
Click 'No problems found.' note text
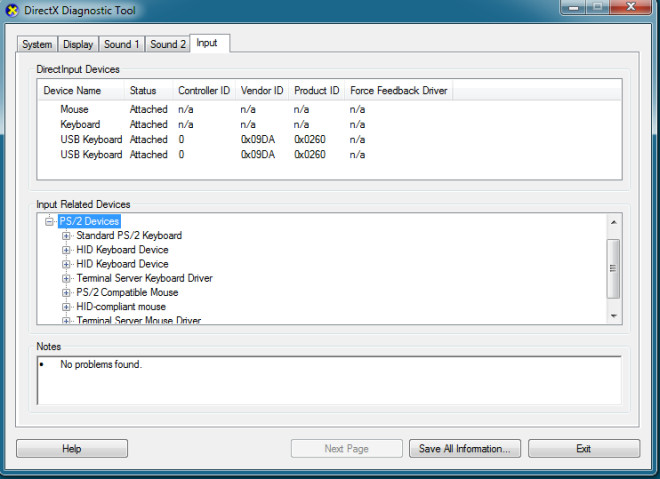(x=101, y=365)
